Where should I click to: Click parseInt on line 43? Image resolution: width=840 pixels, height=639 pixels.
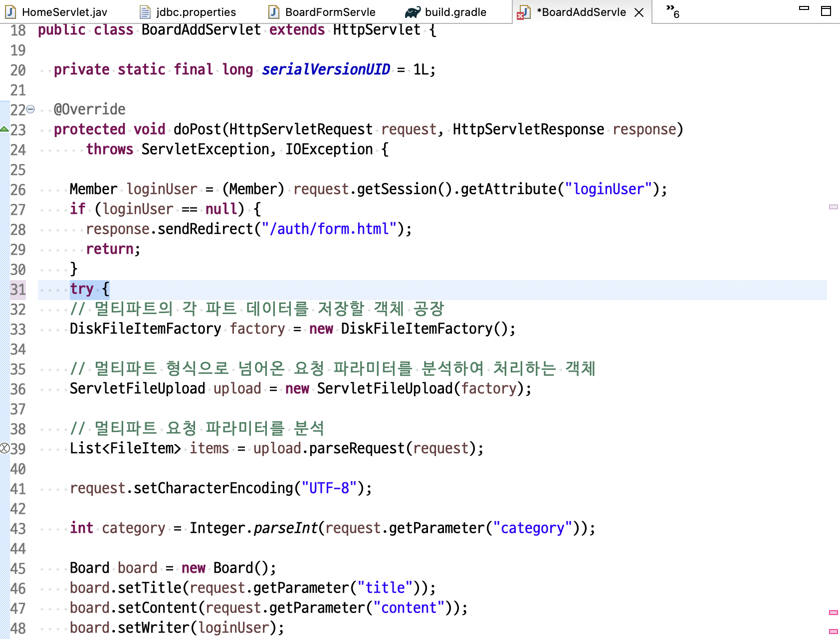tap(286, 528)
